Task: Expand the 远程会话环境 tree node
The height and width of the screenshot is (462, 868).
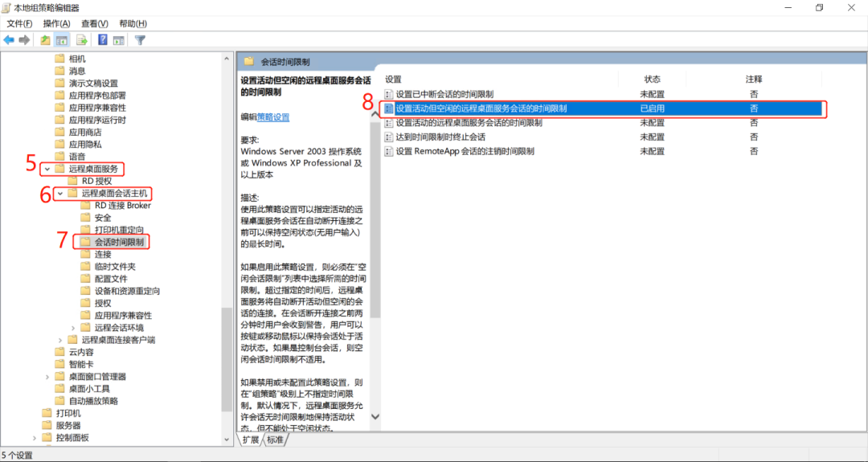Action: point(73,328)
